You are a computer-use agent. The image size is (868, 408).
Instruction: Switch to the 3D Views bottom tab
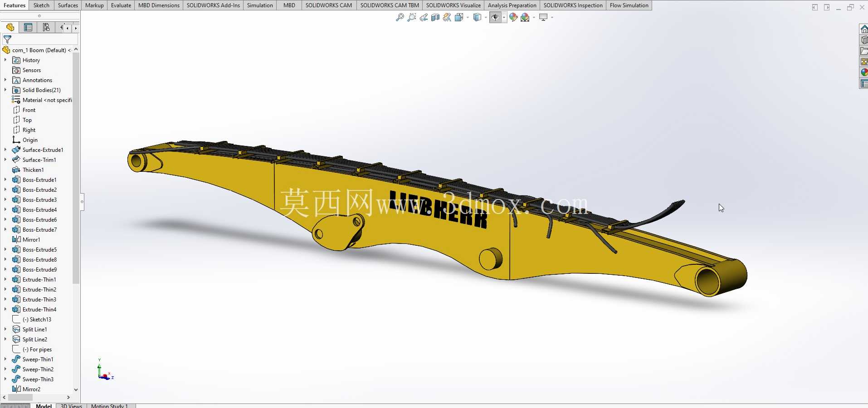tap(71, 406)
